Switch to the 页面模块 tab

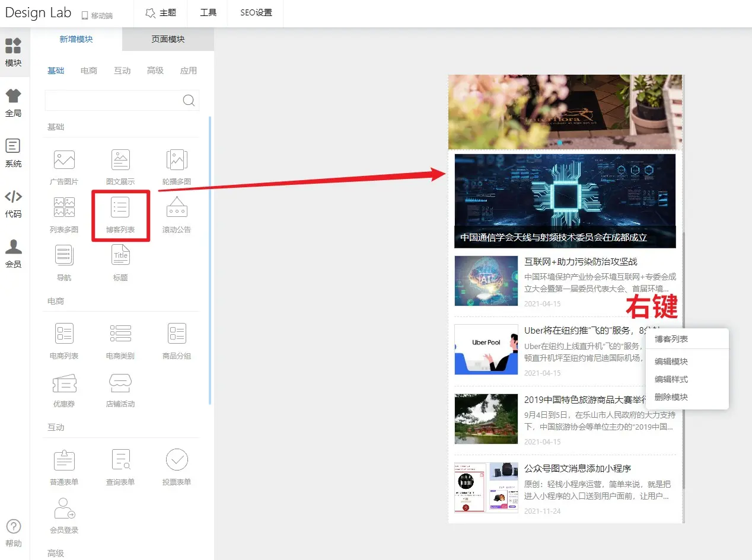(x=168, y=39)
